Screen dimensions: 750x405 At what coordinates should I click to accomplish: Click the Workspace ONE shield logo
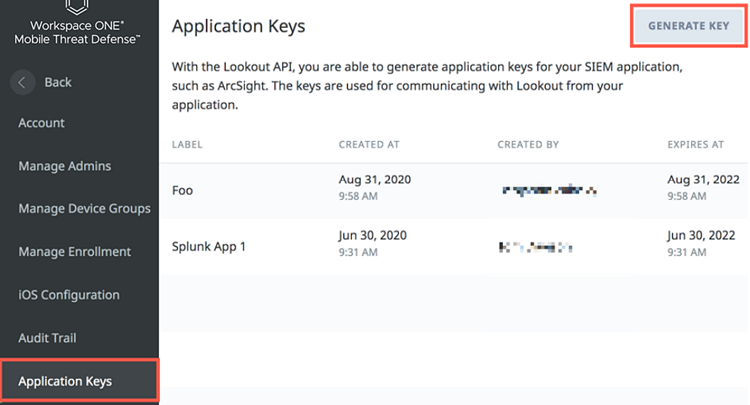click(77, 7)
